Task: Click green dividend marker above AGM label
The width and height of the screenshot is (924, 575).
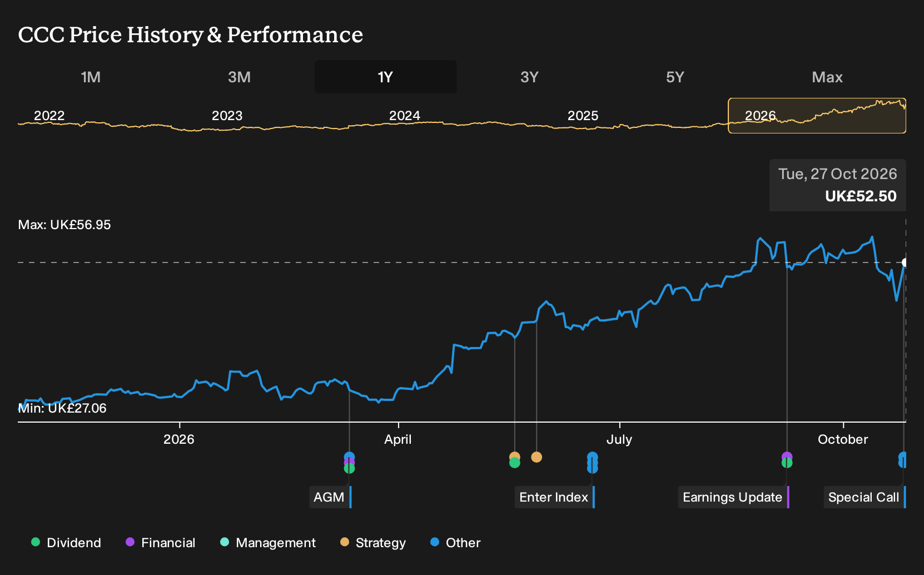Action: (349, 468)
